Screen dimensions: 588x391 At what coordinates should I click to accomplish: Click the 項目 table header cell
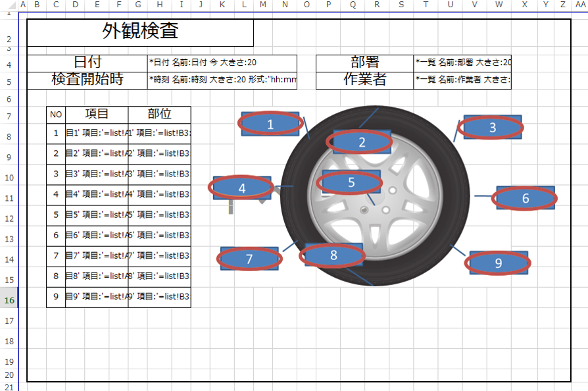[x=97, y=114]
